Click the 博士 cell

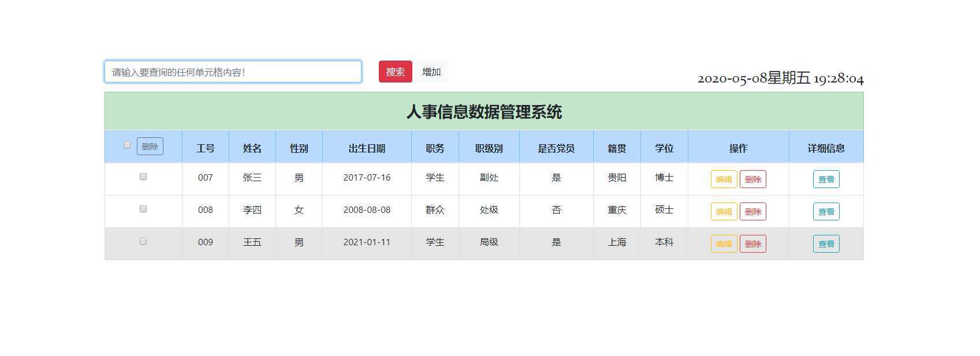point(664,178)
